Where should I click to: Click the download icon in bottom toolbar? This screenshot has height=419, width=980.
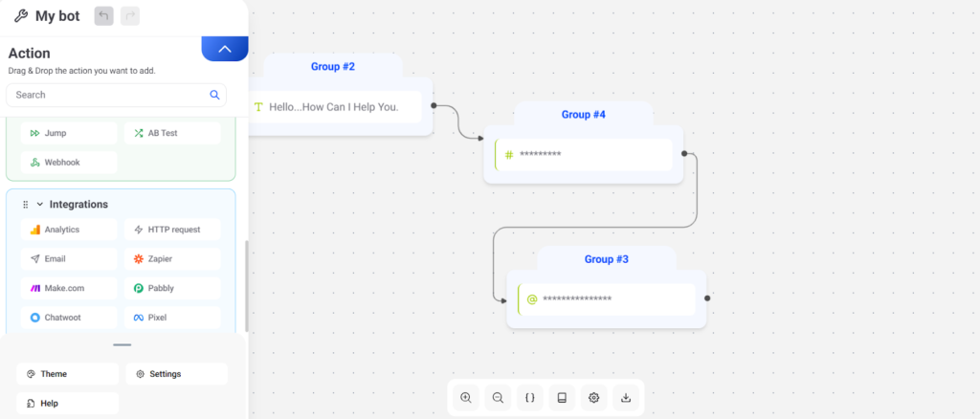coord(626,398)
